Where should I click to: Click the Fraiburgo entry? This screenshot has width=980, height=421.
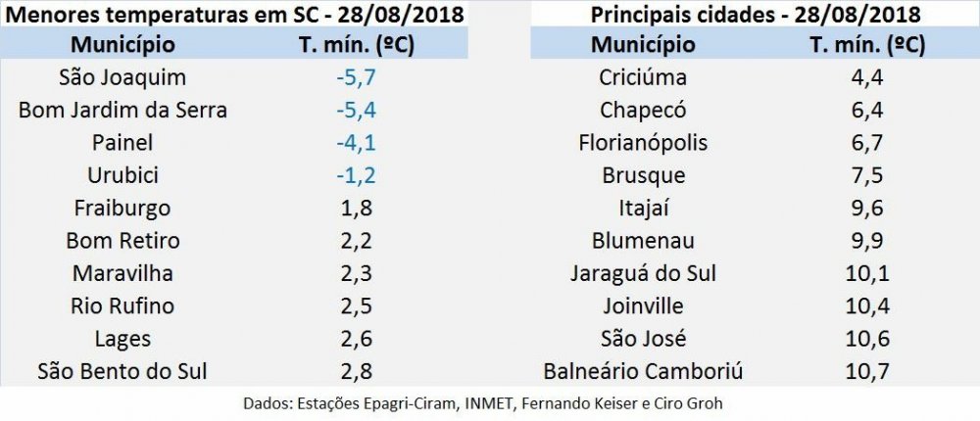tap(122, 208)
